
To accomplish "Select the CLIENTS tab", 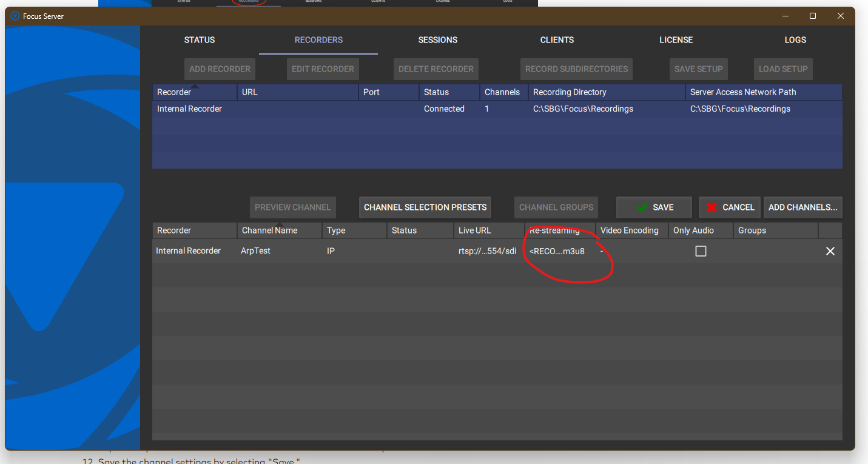I will tap(556, 39).
